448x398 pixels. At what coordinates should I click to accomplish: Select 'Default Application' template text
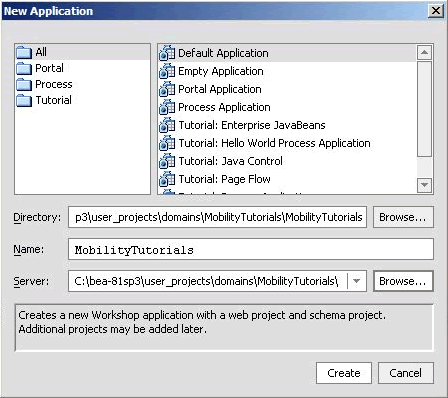223,53
